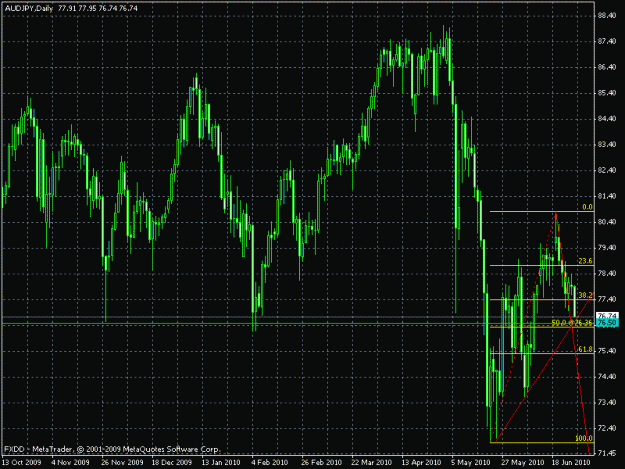
Task: Click the 76.74 current price tag
Action: click(x=607, y=316)
